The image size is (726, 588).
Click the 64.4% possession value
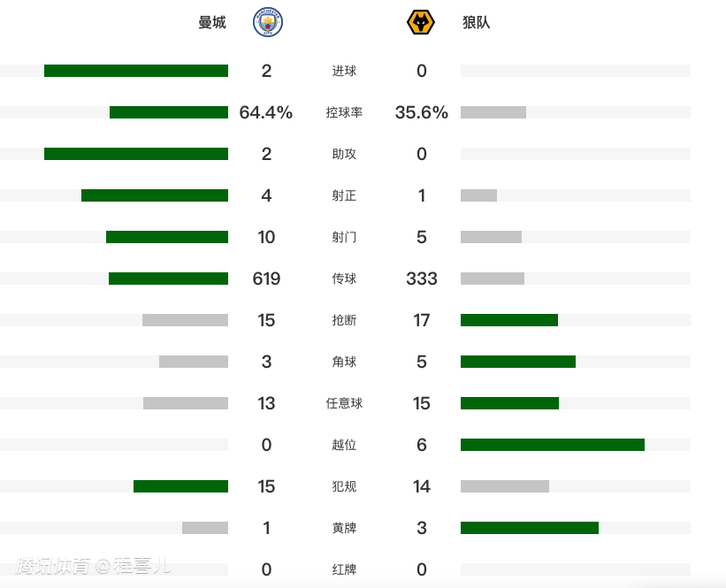[x=266, y=112]
